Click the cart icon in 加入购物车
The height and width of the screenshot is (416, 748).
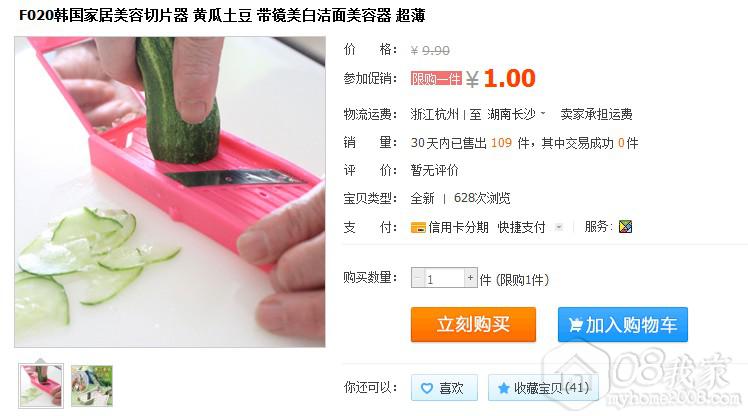coord(575,325)
